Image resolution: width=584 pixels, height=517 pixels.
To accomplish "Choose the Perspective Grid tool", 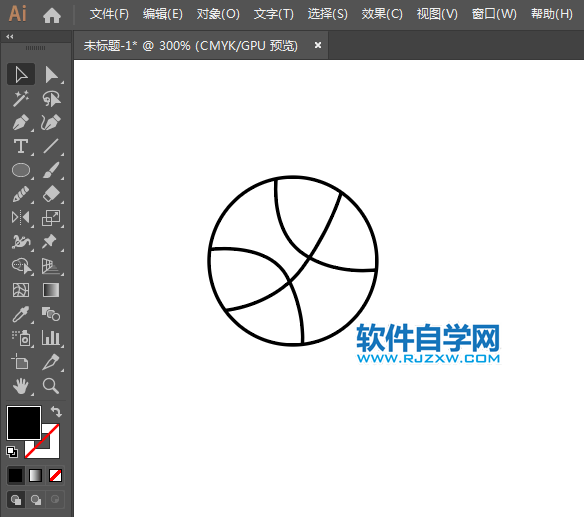I will pos(51,266).
